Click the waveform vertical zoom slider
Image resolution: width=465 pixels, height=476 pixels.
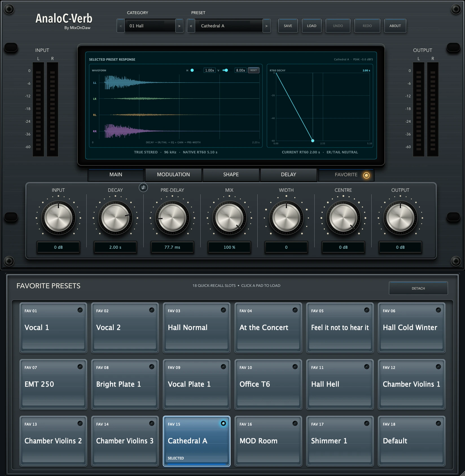227,70
